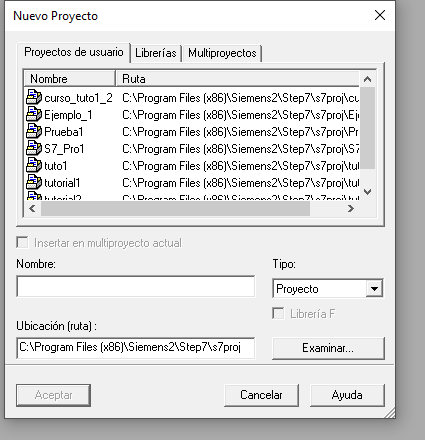Click the curso_tuto1_2 project icon
Viewport: 425px width, 440px height.
click(x=34, y=97)
